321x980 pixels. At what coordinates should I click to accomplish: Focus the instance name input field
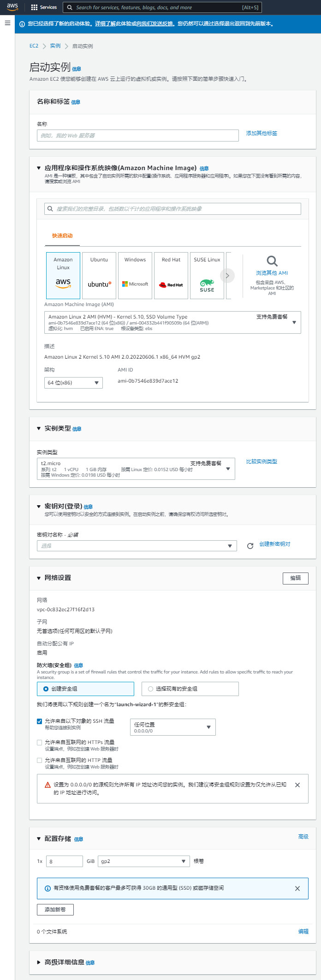click(138, 136)
